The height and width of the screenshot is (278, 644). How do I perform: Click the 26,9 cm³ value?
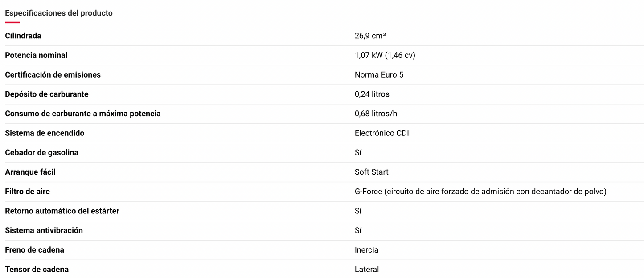pyautogui.click(x=370, y=36)
